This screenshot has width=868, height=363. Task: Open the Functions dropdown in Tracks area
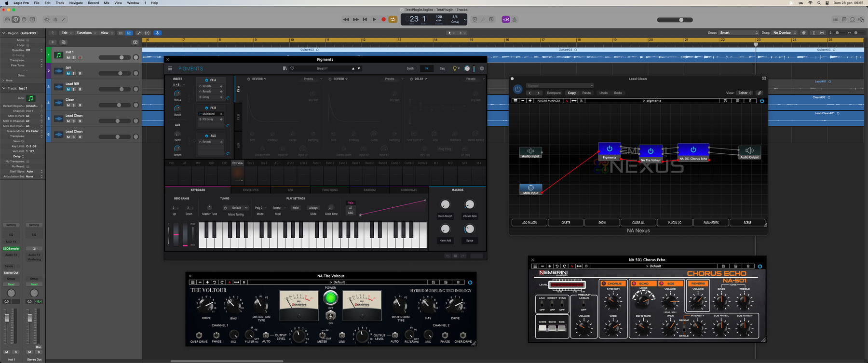click(x=86, y=33)
